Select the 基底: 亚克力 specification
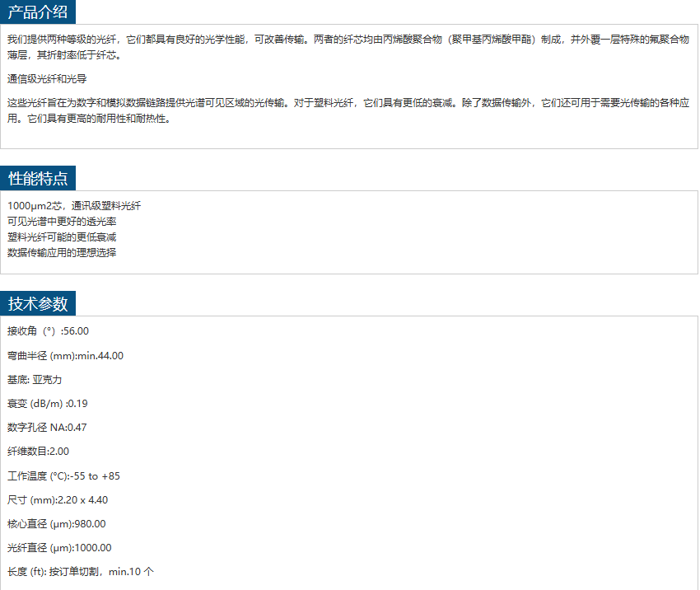The image size is (700, 590). click(35, 380)
